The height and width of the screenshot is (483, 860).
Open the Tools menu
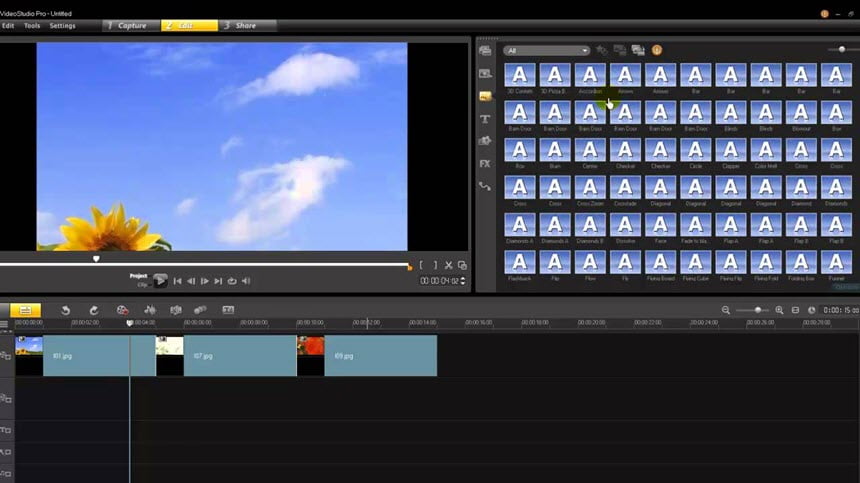pyautogui.click(x=32, y=26)
